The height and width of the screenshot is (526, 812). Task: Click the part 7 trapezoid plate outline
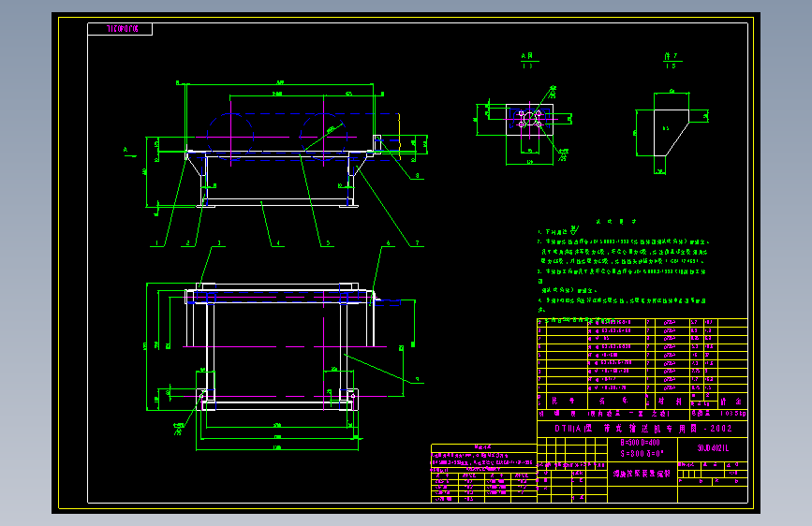click(x=672, y=133)
